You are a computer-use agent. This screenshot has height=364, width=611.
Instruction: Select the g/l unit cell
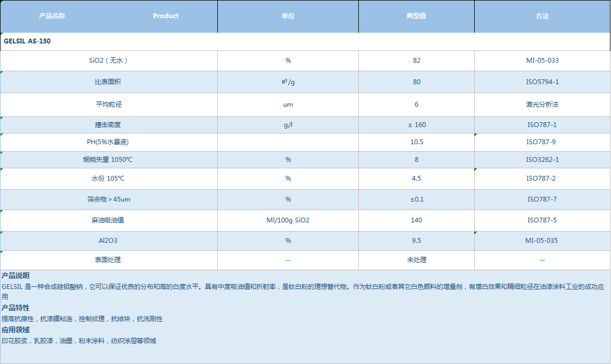point(288,125)
